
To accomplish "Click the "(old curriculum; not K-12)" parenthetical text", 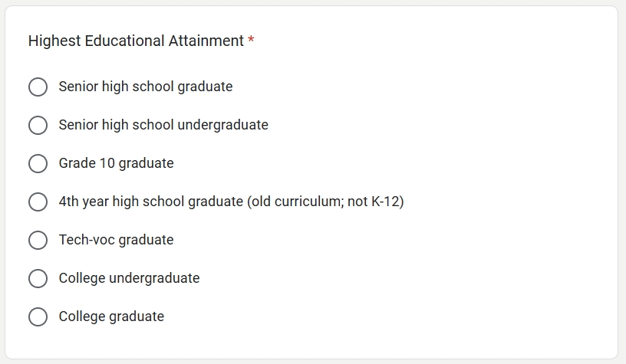I will pos(325,202).
